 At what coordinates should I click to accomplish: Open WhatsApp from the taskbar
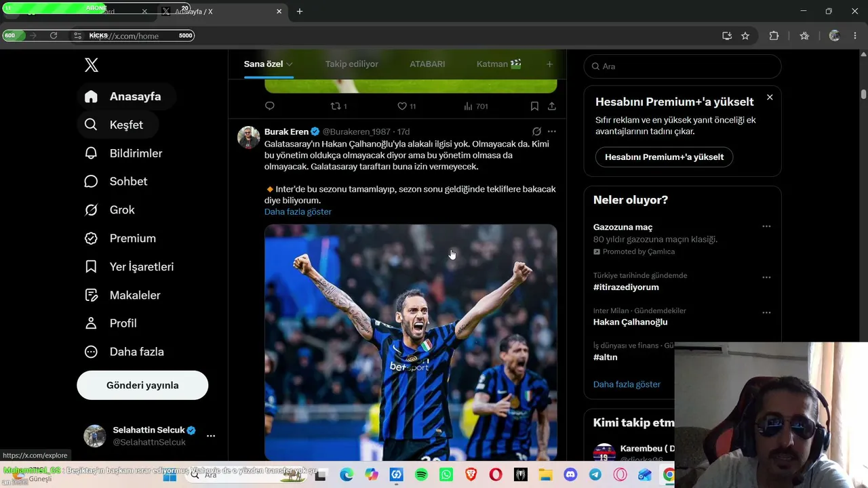pyautogui.click(x=446, y=475)
